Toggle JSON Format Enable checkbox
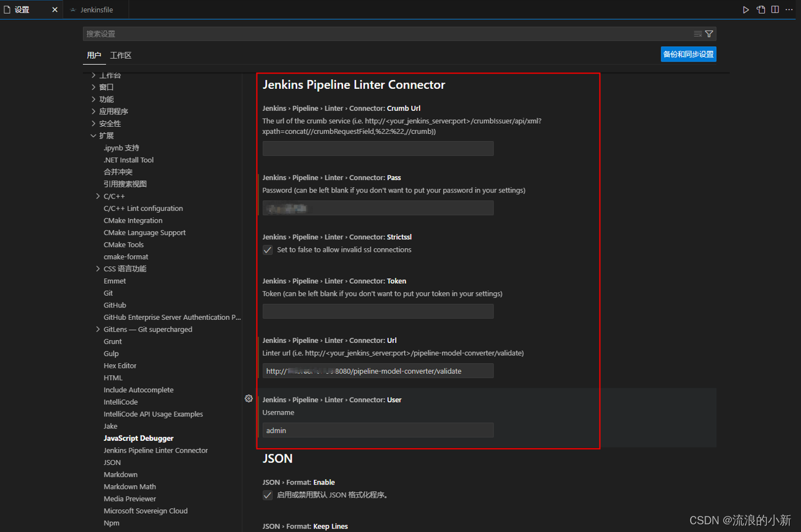801x532 pixels. 268,495
